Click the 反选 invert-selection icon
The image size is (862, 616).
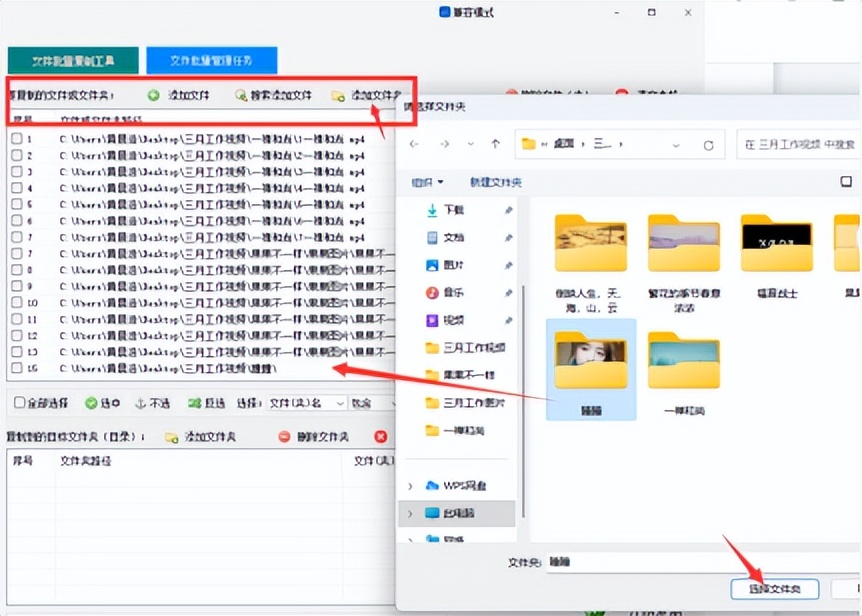click(194, 403)
